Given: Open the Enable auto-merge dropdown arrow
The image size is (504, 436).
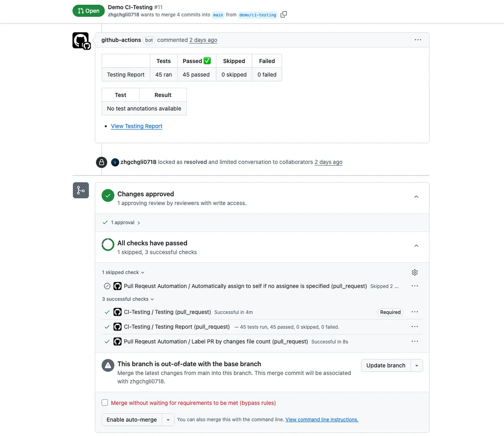Looking at the screenshot, I should point(168,420).
